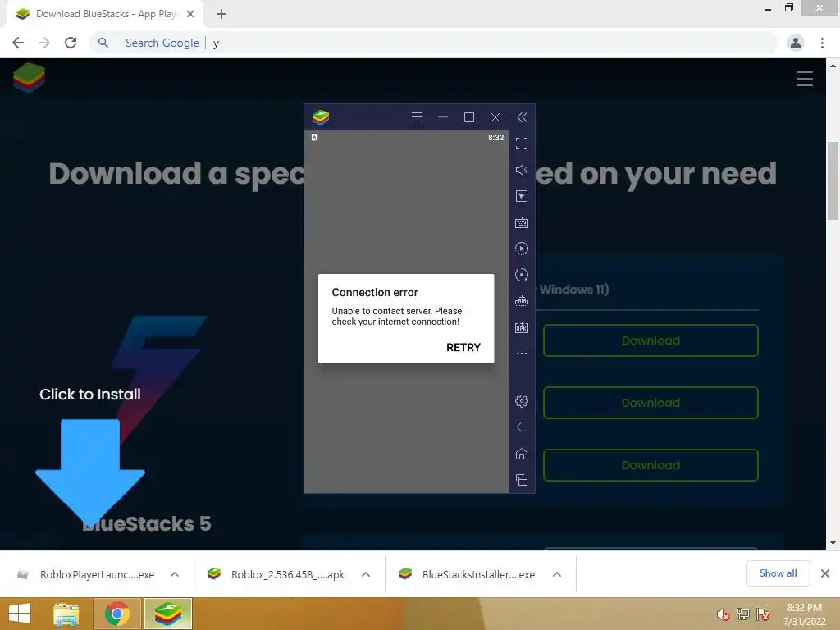Viewport: 840px width, 630px height.
Task: Expand options for BlueStacksInstaller download
Action: point(557,574)
